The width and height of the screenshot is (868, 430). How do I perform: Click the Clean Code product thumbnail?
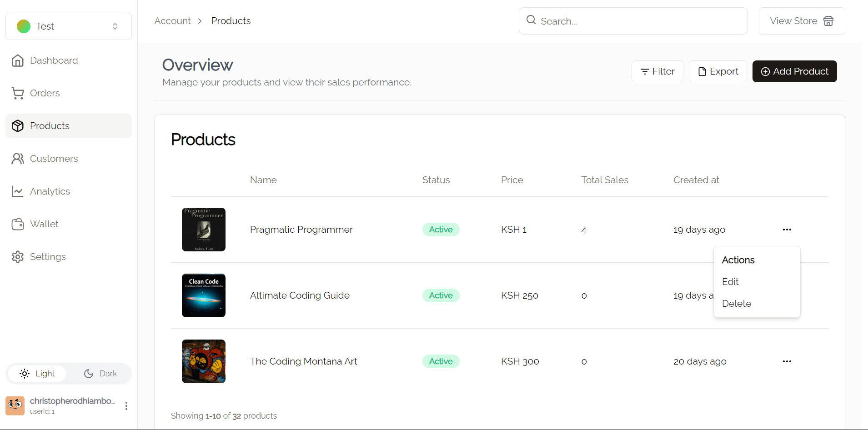point(204,295)
